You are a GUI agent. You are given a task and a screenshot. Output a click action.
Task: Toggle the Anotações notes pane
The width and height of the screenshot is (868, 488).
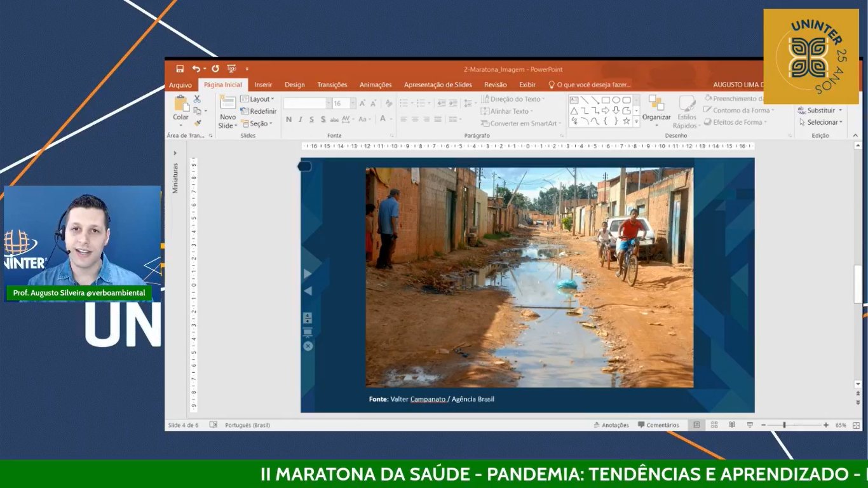(611, 425)
